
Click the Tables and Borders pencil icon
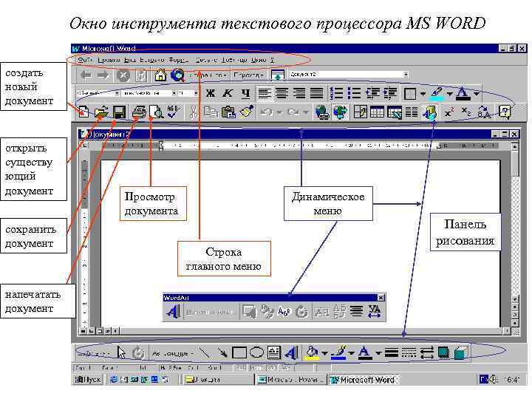pyautogui.click(x=361, y=112)
